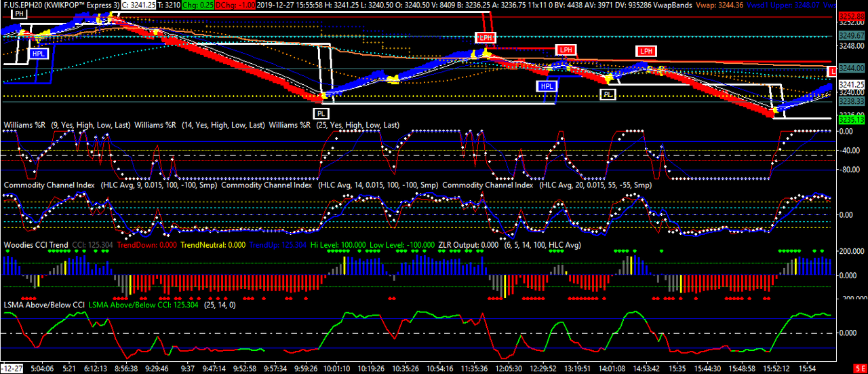
Task: Click the green 3235.13 price axis label
Action: click(x=852, y=119)
